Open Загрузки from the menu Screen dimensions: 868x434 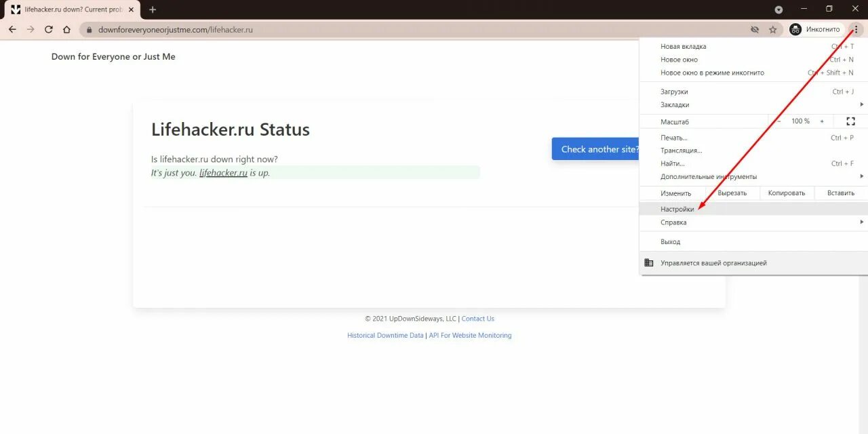pos(753,92)
